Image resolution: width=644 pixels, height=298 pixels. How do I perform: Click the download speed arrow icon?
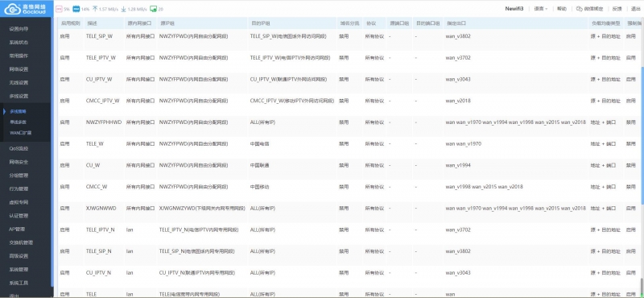click(x=124, y=9)
